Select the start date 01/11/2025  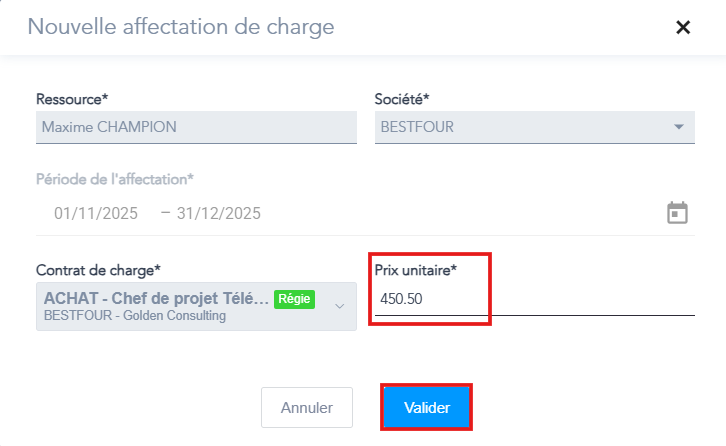(93, 213)
